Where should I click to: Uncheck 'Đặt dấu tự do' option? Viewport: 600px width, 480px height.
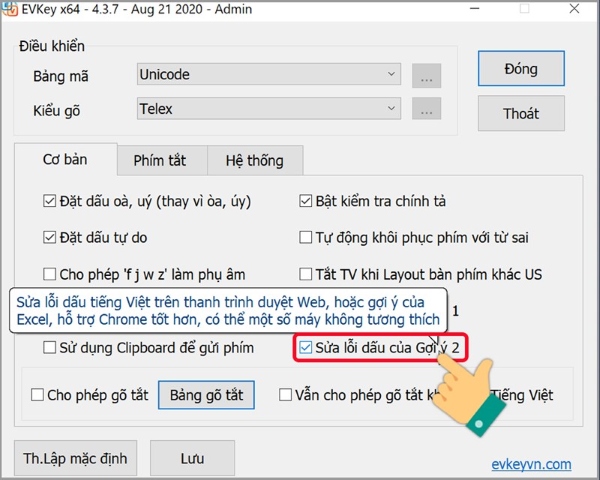[51, 238]
